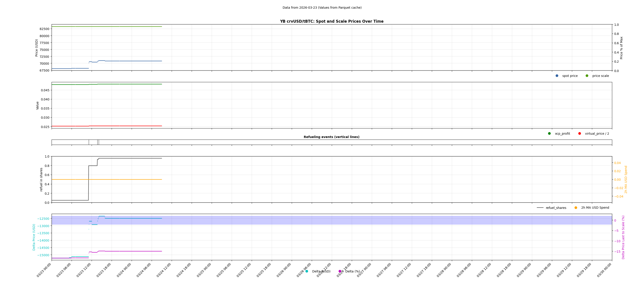Viewport: 644px width, 306px height.
Task: Click the blue spot price legend marker
Action: pyautogui.click(x=557, y=76)
